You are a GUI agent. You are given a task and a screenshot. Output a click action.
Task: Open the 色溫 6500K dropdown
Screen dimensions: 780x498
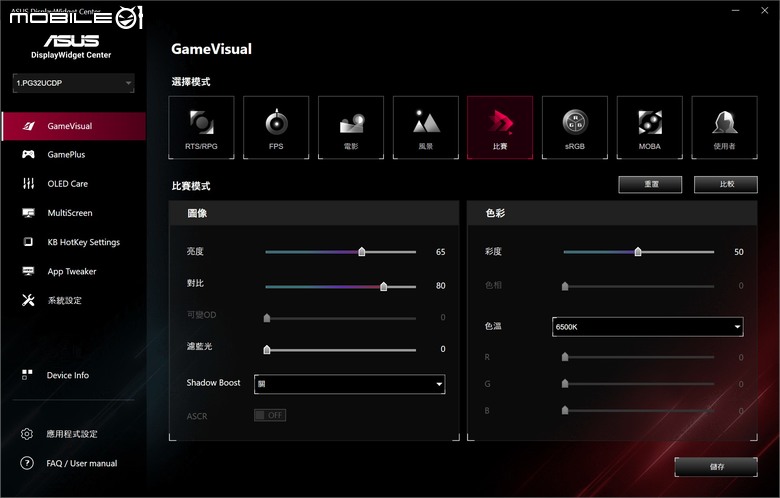point(648,327)
